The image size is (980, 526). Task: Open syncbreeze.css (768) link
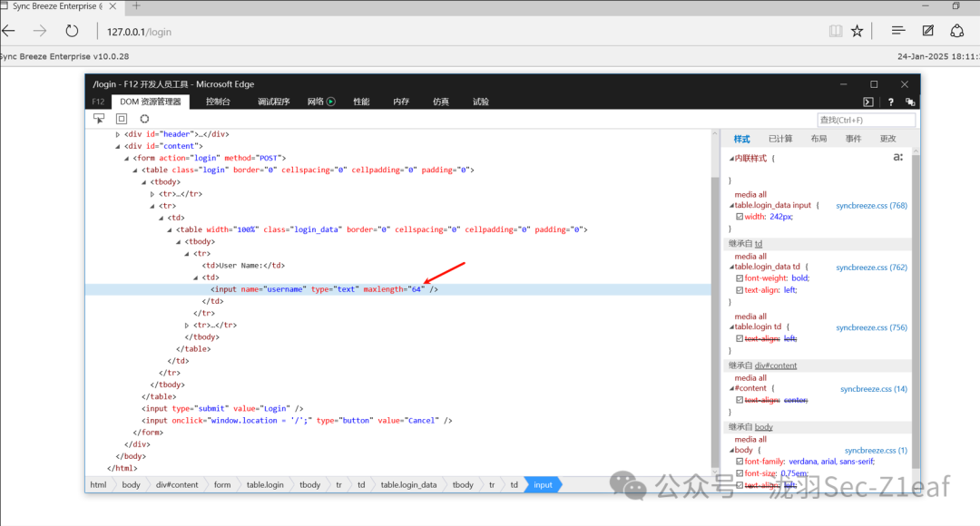(871, 206)
